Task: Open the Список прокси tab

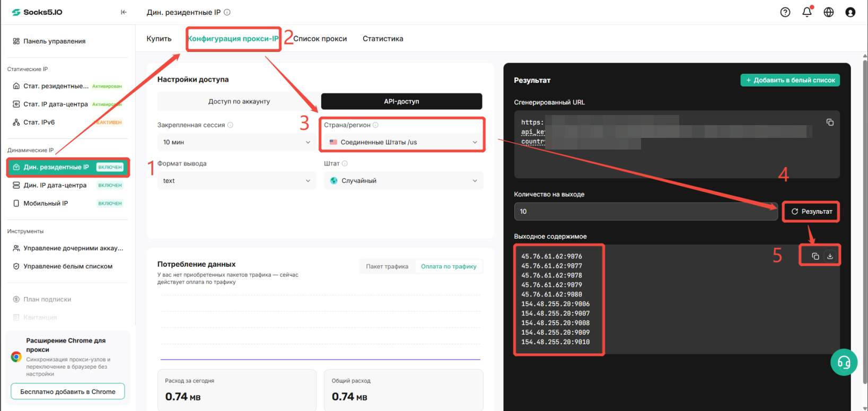Action: point(320,39)
